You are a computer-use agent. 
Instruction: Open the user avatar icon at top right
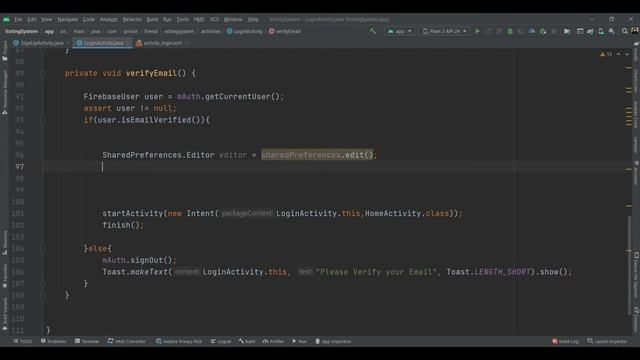[x=635, y=31]
